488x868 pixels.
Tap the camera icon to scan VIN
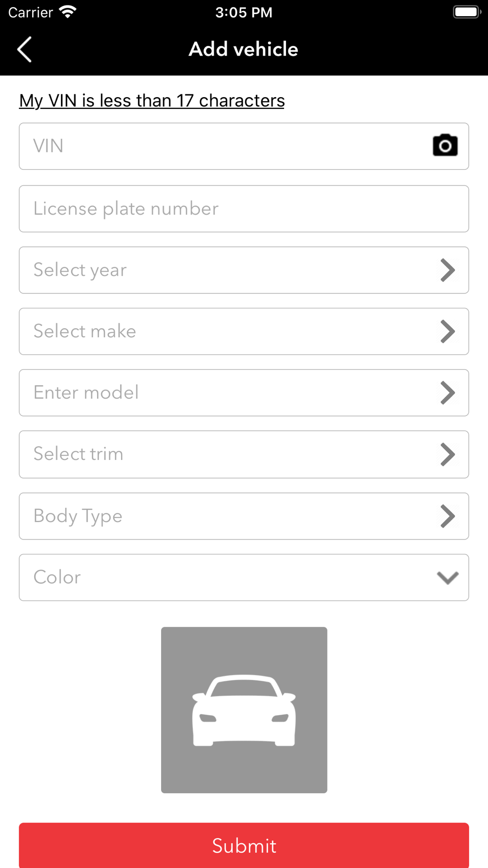[x=445, y=145]
